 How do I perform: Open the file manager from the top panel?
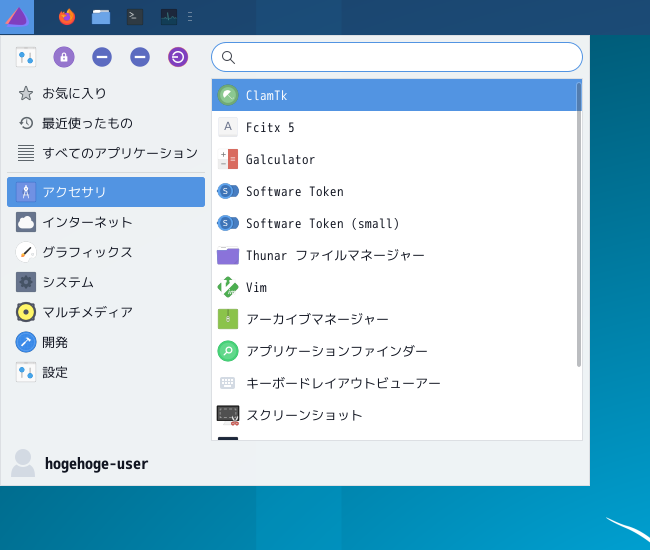click(101, 17)
